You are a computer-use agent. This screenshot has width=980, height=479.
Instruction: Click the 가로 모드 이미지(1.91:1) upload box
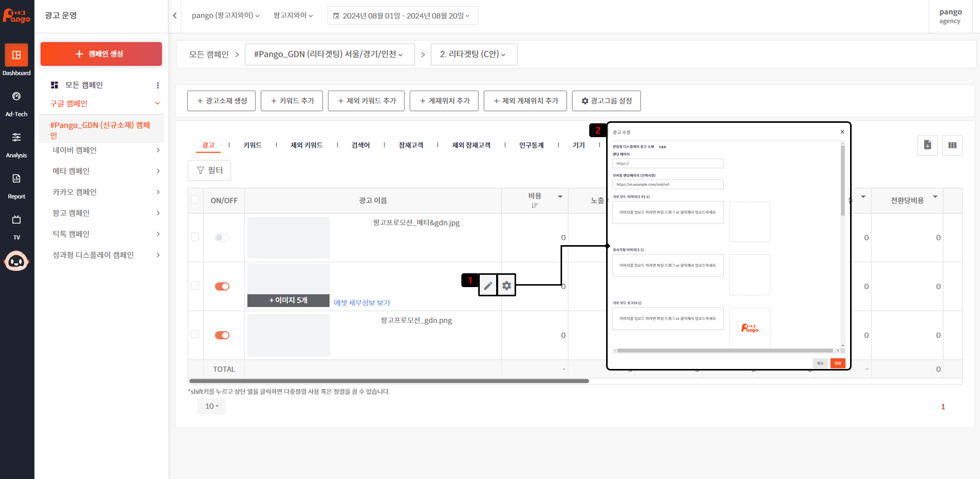tap(668, 212)
